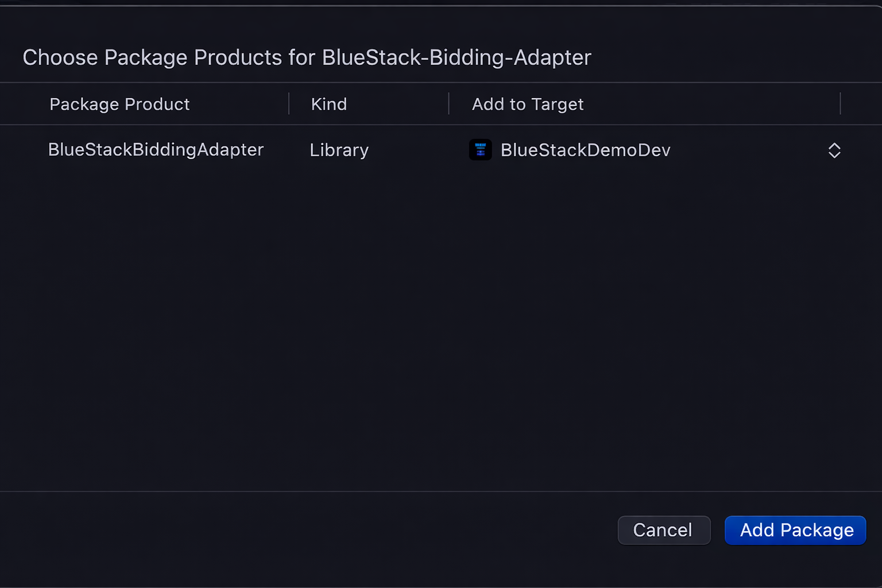Click the Library kind label
Screen dimensions: 882x588
point(339,150)
